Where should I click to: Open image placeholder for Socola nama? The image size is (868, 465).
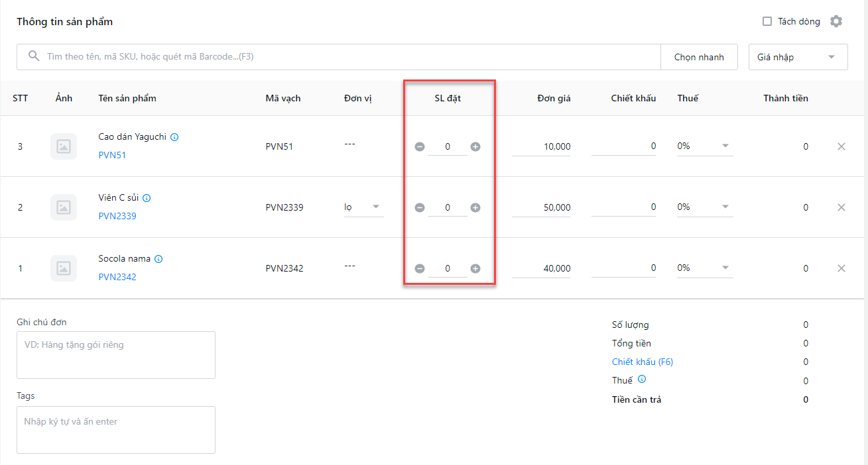(64, 268)
